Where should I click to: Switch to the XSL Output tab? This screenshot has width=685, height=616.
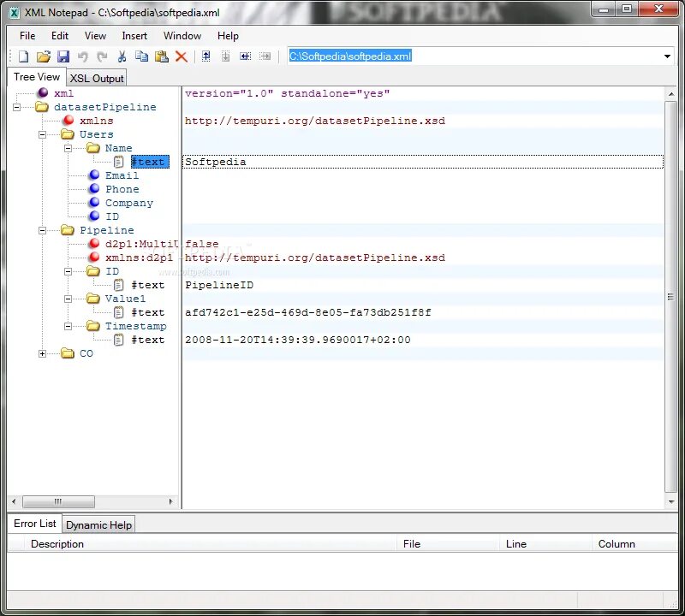click(97, 78)
